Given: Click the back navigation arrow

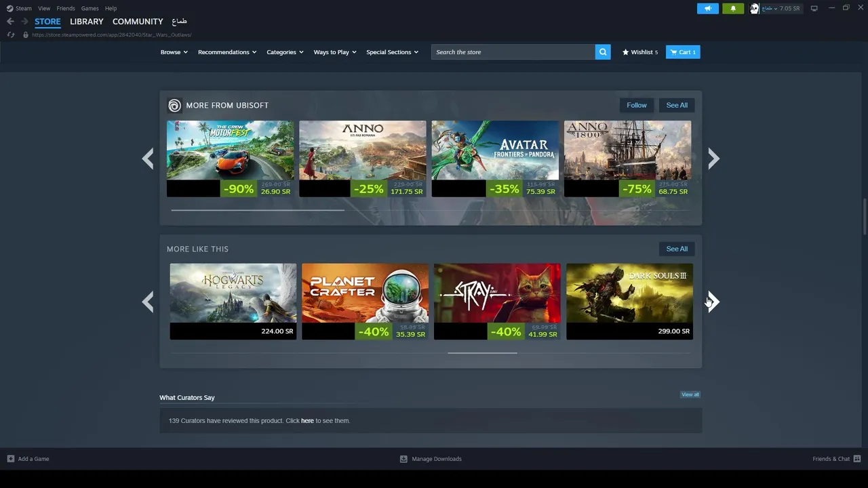Looking at the screenshot, I should (10, 22).
